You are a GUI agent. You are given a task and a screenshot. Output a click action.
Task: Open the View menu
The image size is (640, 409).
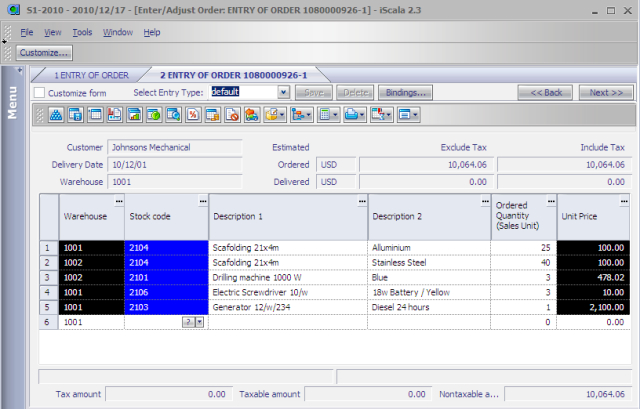pyautogui.click(x=53, y=32)
